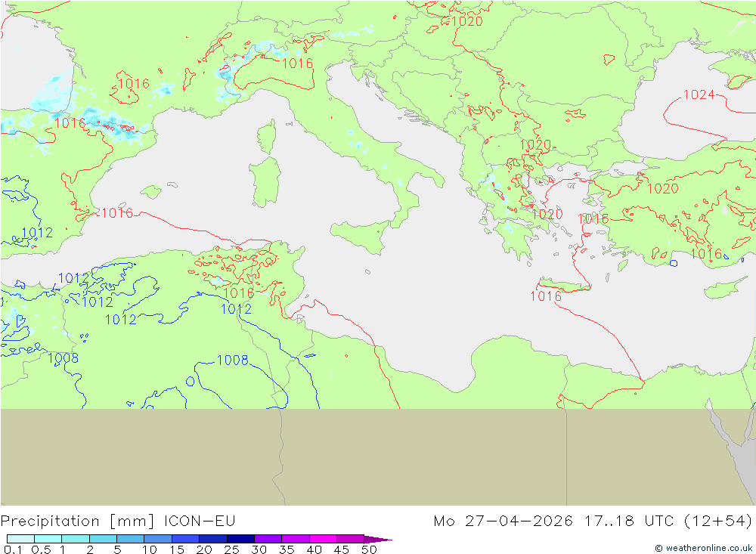Screen dimensions: 756x554
Task: Click the 1016 label near the Balearic Sea
Action: pyautogui.click(x=117, y=212)
